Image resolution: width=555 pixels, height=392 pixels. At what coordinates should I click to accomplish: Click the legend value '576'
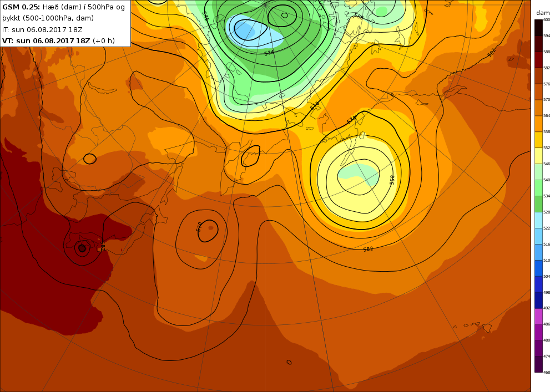point(547,84)
